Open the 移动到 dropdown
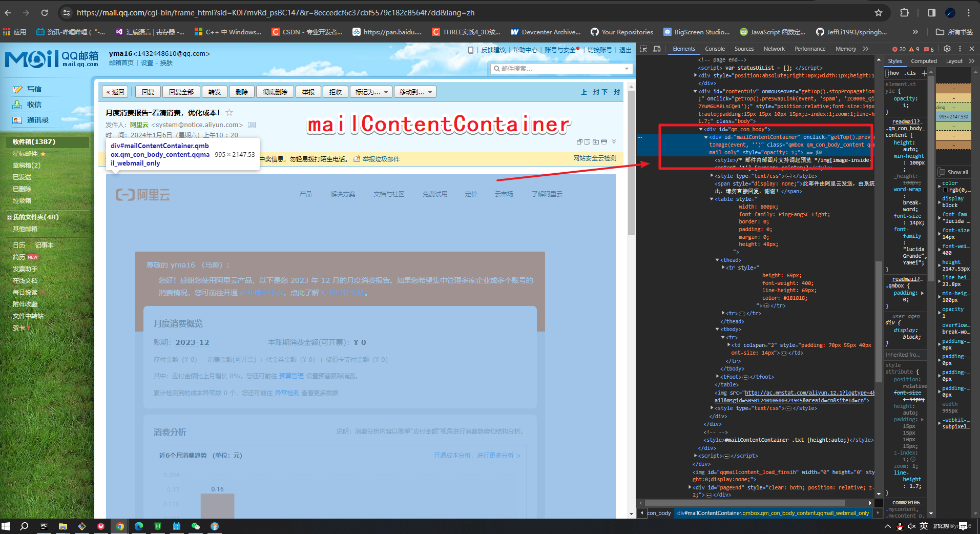The width and height of the screenshot is (980, 534). 415,92
